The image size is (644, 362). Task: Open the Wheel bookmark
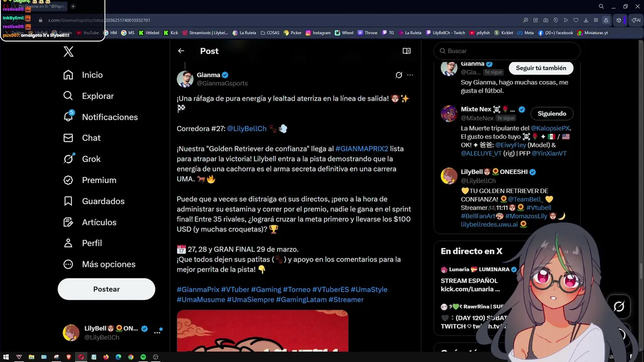click(344, 33)
